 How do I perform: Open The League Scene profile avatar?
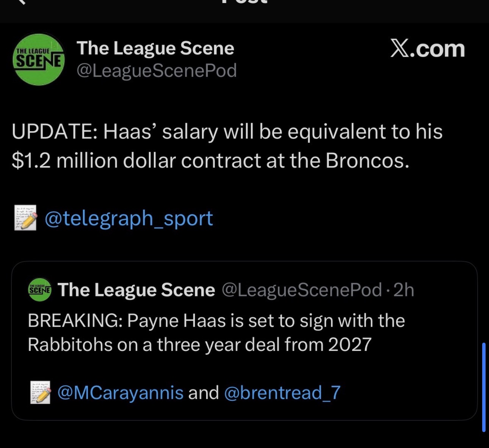pyautogui.click(x=39, y=60)
